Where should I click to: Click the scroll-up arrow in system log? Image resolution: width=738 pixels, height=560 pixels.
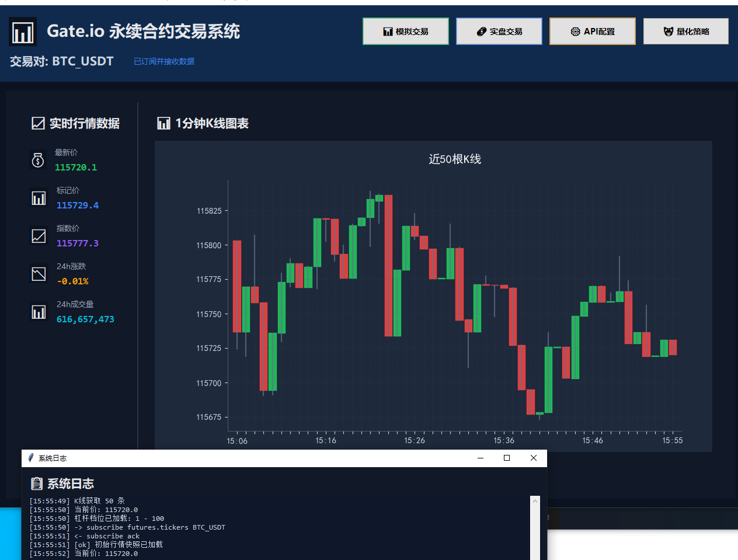pyautogui.click(x=535, y=501)
